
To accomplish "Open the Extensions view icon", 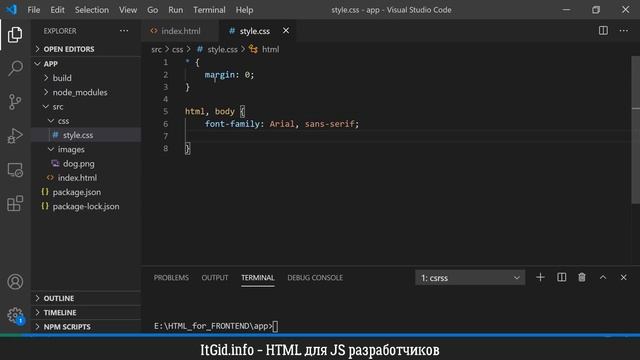I will coord(15,203).
